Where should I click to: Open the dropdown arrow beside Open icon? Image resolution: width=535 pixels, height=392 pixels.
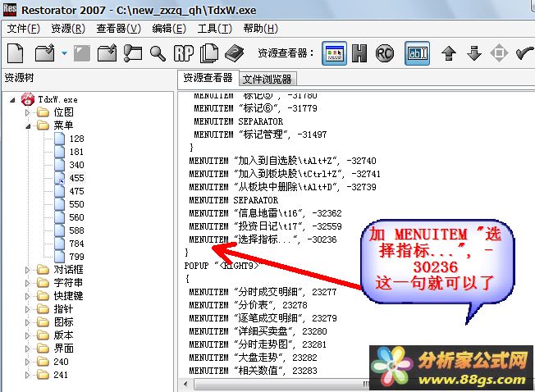[x=64, y=53]
